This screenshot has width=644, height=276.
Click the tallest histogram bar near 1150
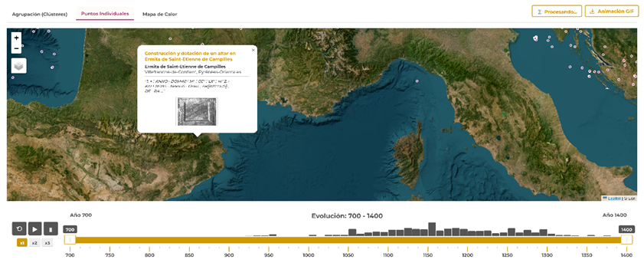(432, 229)
